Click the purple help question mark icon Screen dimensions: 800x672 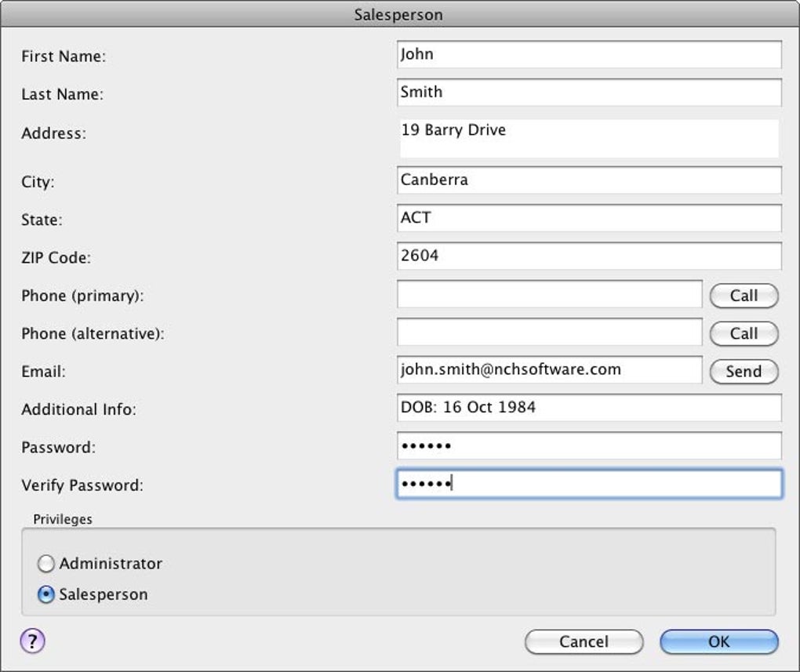(x=32, y=641)
